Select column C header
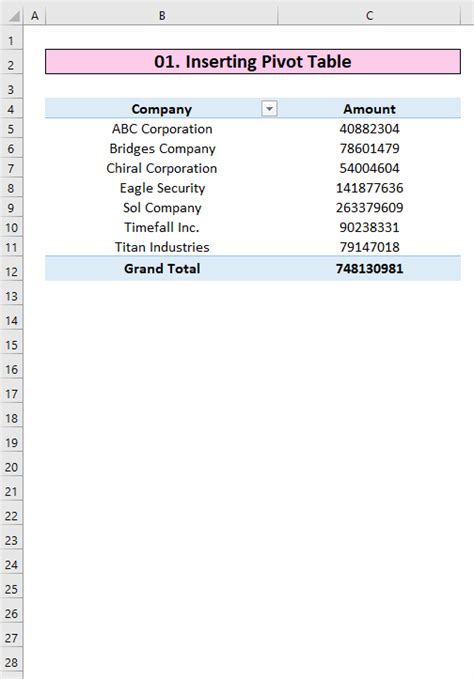This screenshot has width=474, height=679. tap(369, 16)
